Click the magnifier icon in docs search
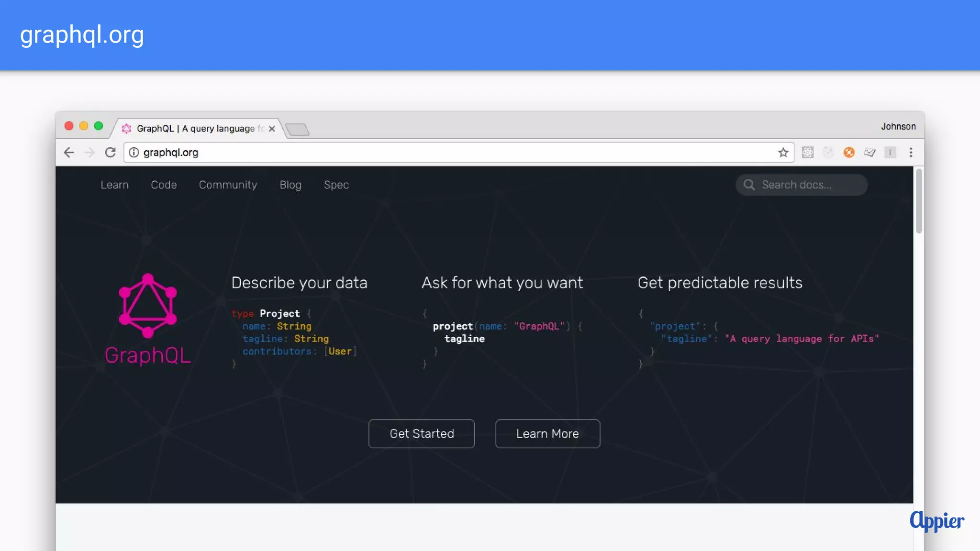 749,185
